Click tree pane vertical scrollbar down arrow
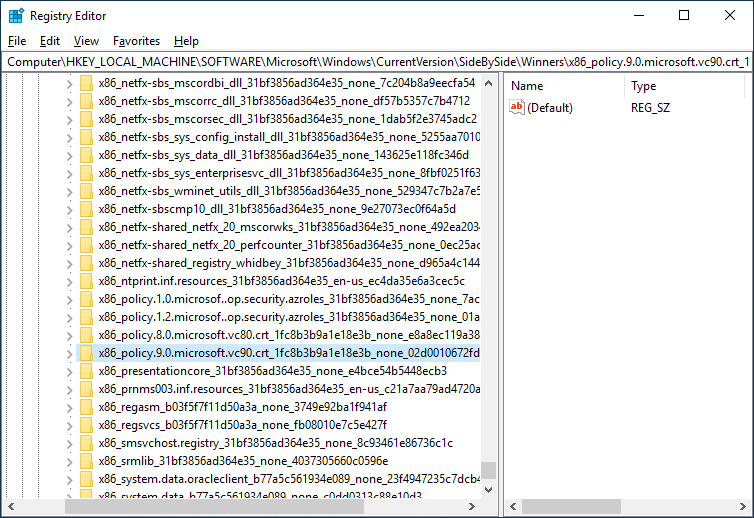Image resolution: width=754 pixels, height=518 pixels. 489,490
